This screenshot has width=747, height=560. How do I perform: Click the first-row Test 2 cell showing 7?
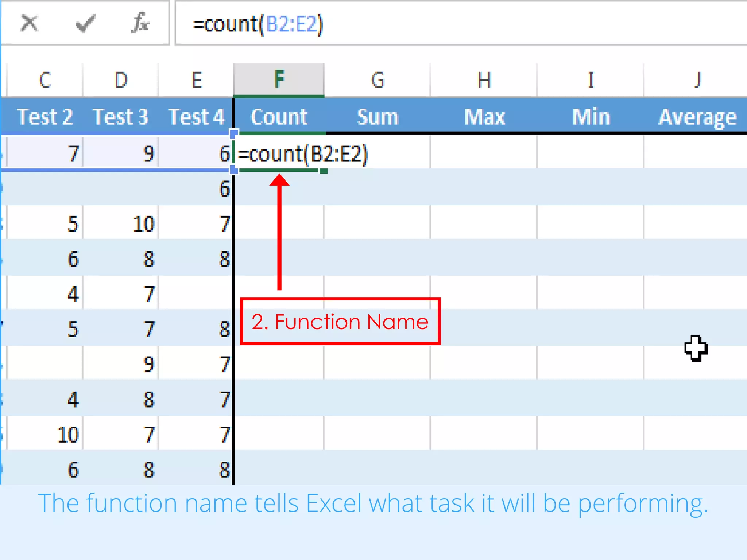(x=45, y=153)
